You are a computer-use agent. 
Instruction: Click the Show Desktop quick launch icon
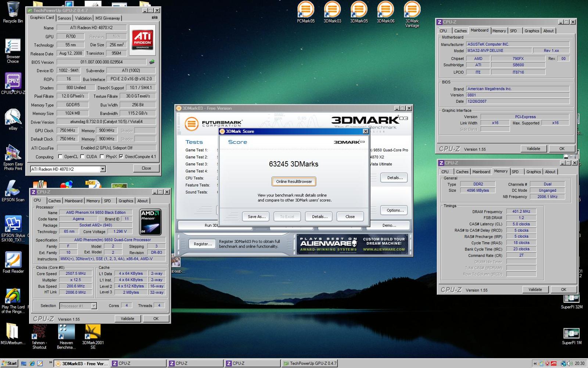(24, 363)
